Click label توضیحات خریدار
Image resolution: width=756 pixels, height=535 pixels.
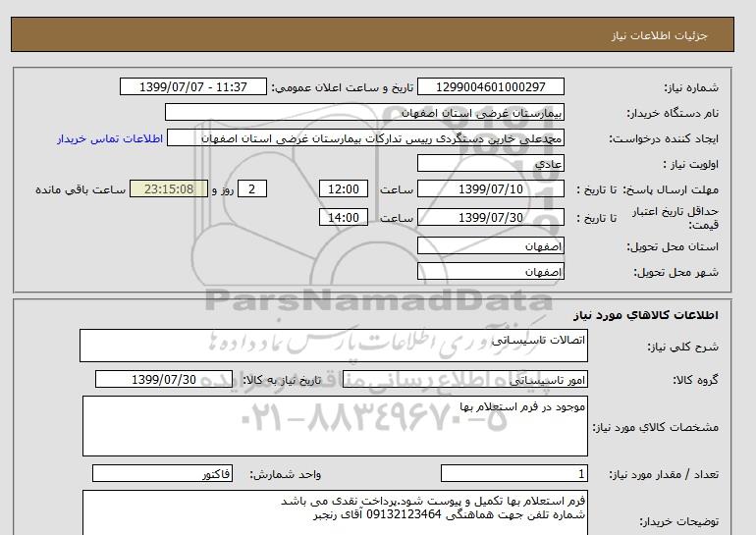click(x=678, y=521)
